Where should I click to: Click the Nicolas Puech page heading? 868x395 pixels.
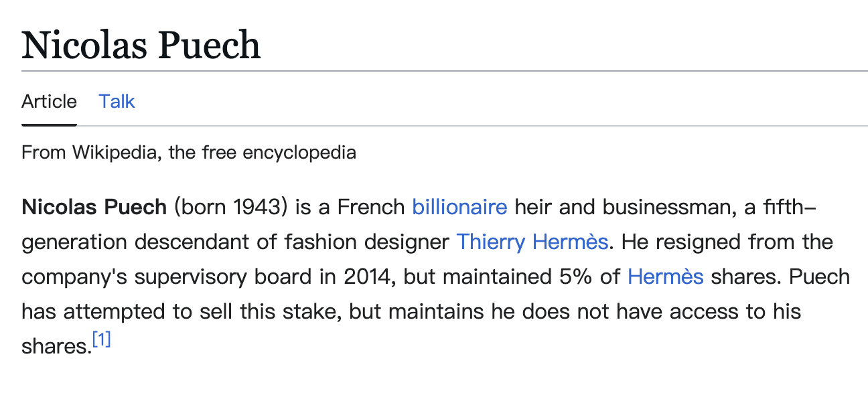click(141, 46)
